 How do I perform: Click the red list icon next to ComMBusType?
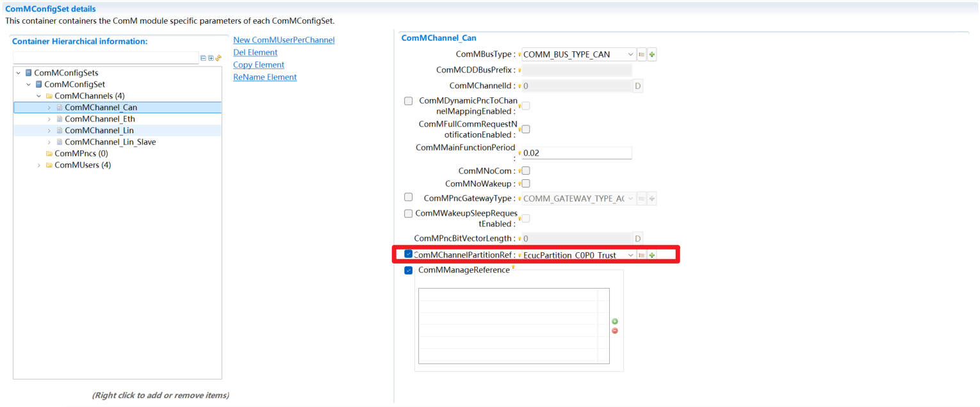pyautogui.click(x=641, y=54)
